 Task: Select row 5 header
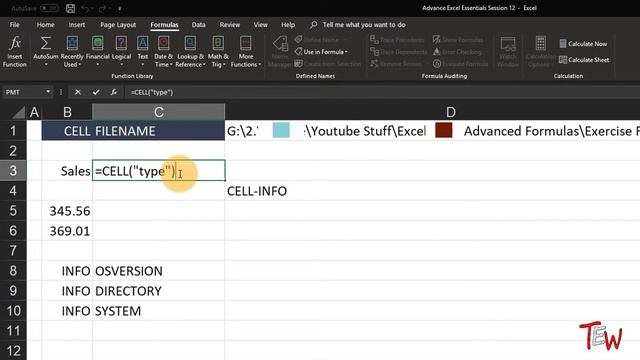(x=13, y=211)
